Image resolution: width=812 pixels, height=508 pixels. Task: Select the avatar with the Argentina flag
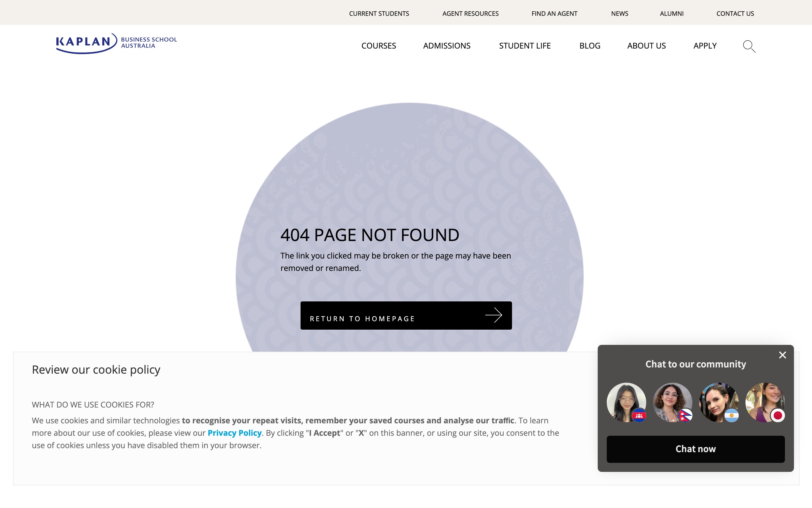719,402
